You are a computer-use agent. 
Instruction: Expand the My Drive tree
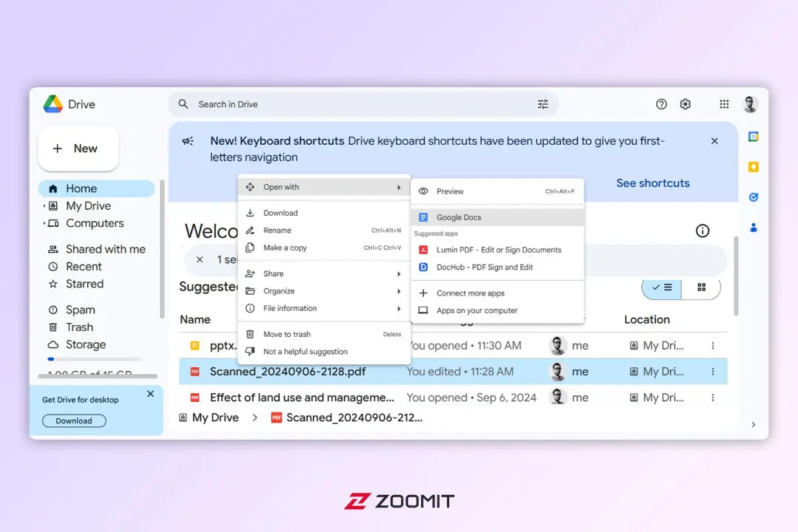(x=44, y=205)
